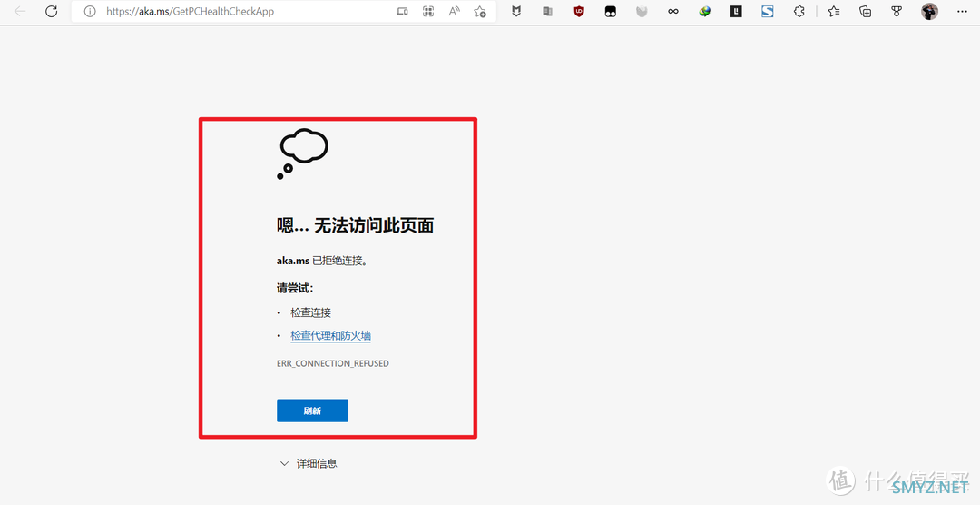Click the ERR_CONNECTION_REFUSED error code text

tap(332, 363)
